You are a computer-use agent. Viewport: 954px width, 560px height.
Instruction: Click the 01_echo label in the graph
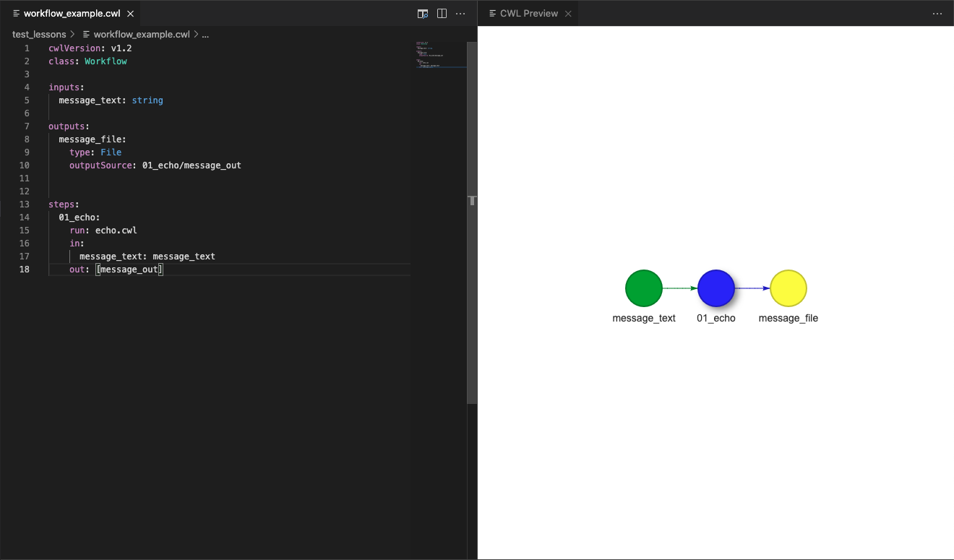[x=716, y=318]
